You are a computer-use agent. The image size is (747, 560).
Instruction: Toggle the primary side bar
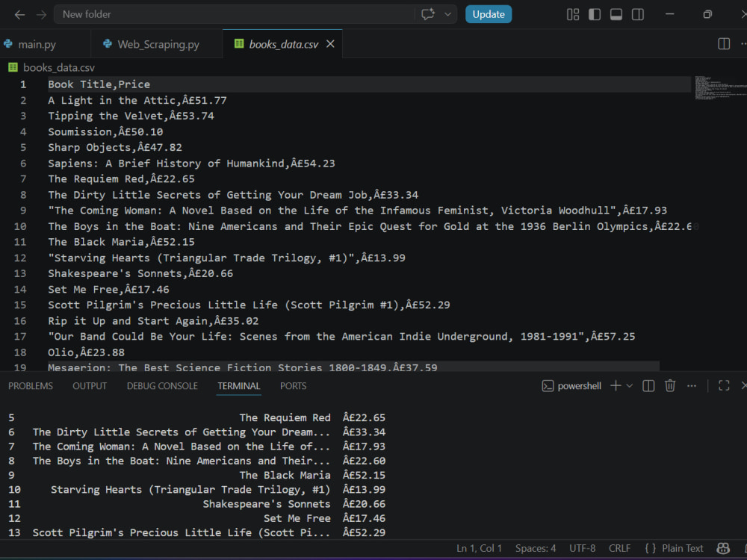pyautogui.click(x=595, y=15)
